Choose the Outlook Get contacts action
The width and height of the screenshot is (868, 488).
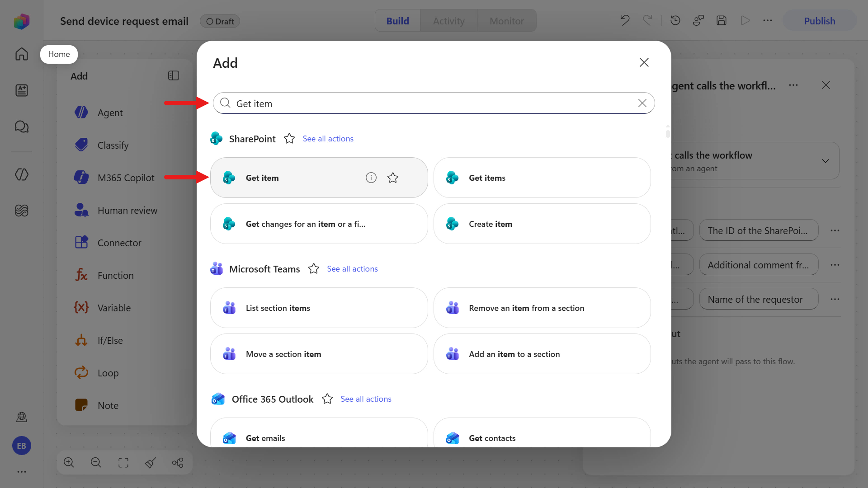[542, 433]
